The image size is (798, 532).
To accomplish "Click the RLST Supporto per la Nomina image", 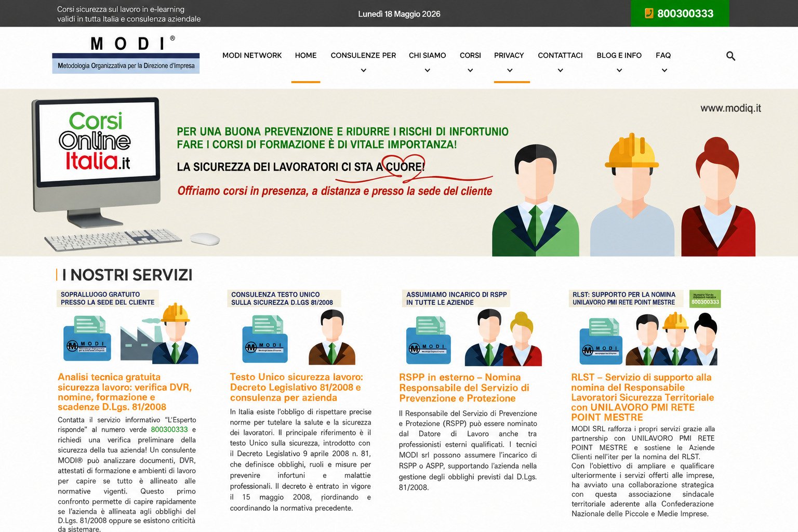I will (x=644, y=327).
